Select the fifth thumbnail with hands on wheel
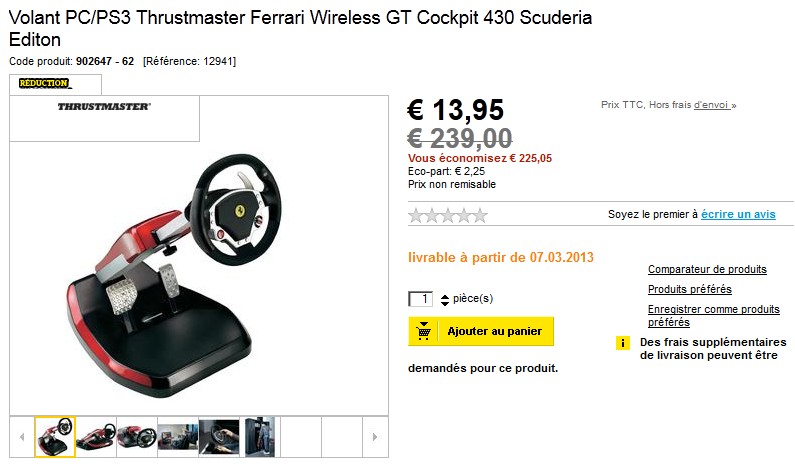Image resolution: width=795 pixels, height=473 pixels. click(219, 436)
